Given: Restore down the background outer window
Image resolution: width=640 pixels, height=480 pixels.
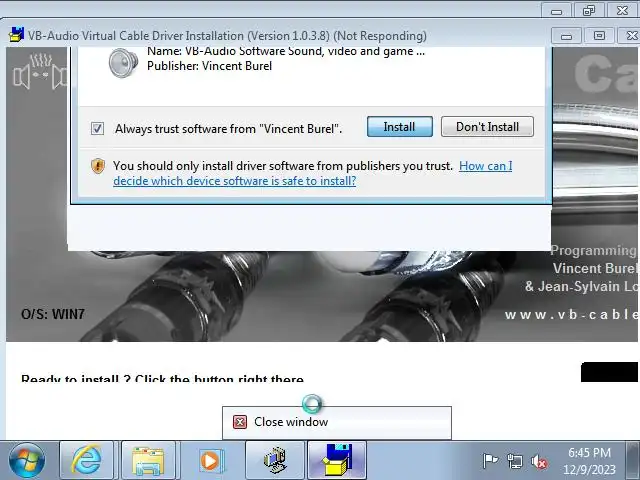Looking at the screenshot, I should point(589,10).
